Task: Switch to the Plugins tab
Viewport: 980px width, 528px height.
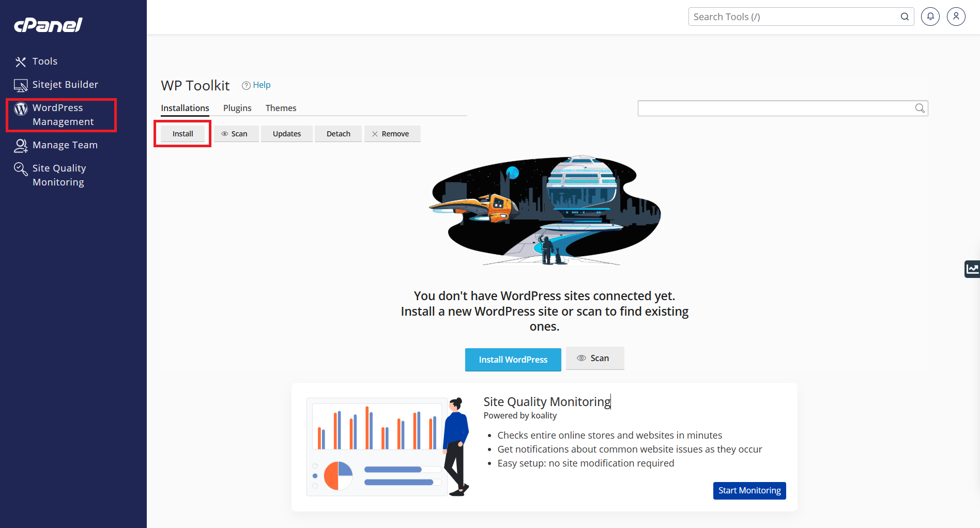Action: pyautogui.click(x=237, y=108)
